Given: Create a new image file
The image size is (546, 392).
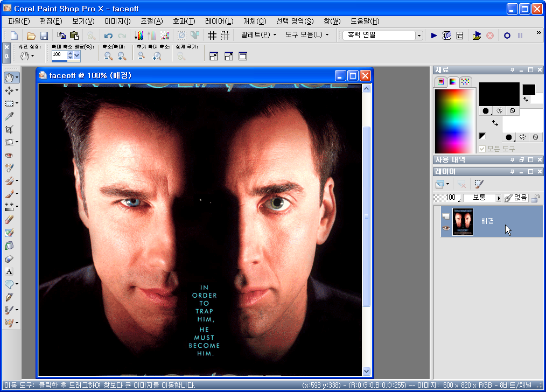Looking at the screenshot, I should click(15, 36).
